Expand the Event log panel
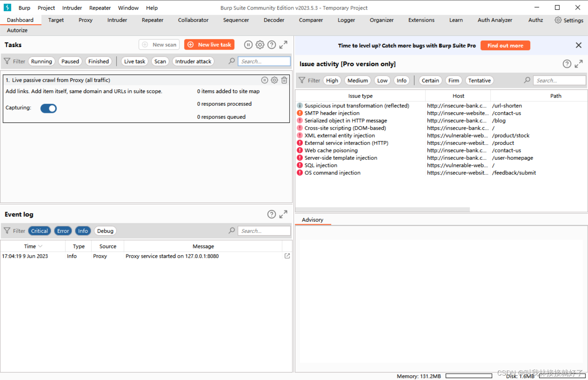The width and height of the screenshot is (588, 380). point(284,214)
